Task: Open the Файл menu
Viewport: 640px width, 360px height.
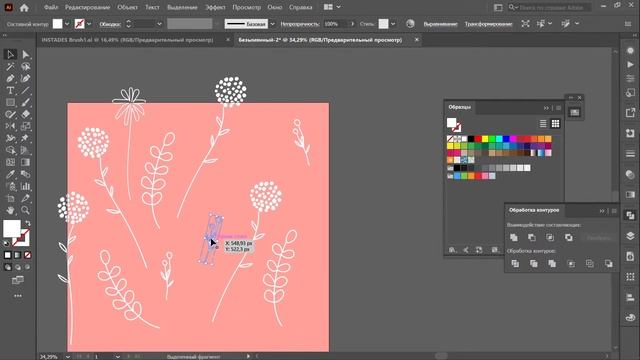Action: click(51, 7)
